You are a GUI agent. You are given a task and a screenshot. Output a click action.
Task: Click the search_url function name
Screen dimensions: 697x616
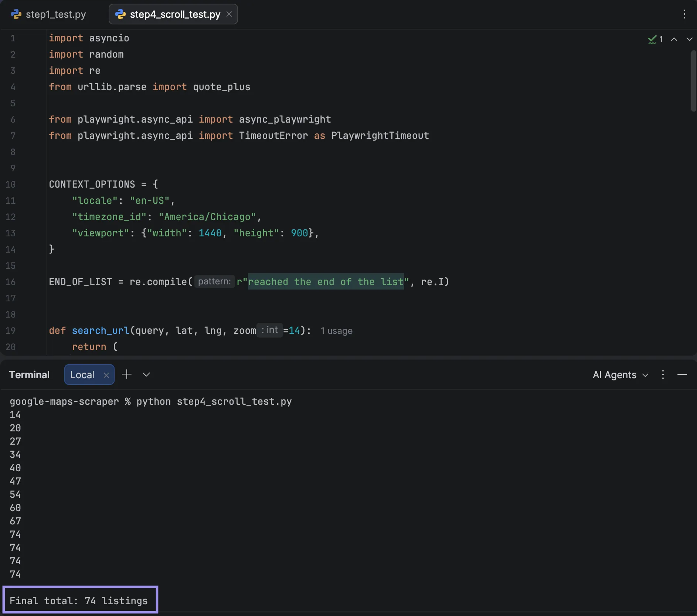coord(101,331)
